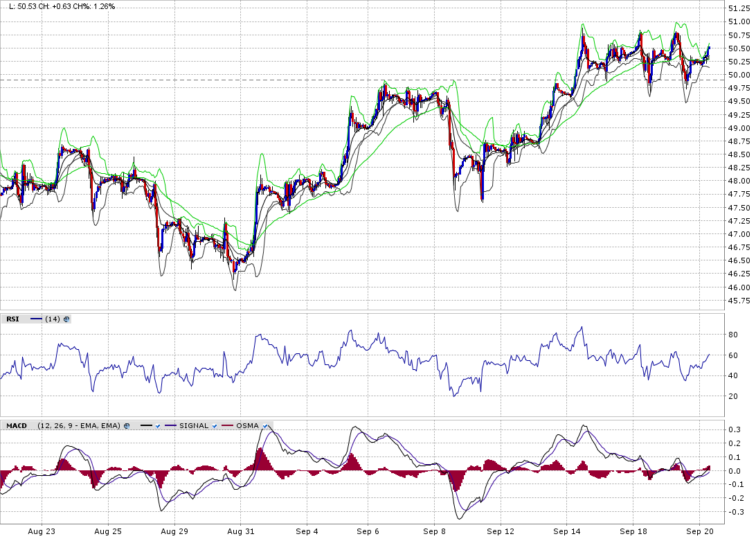
Task: Click the MACD settings globe icon
Action: (x=127, y=425)
